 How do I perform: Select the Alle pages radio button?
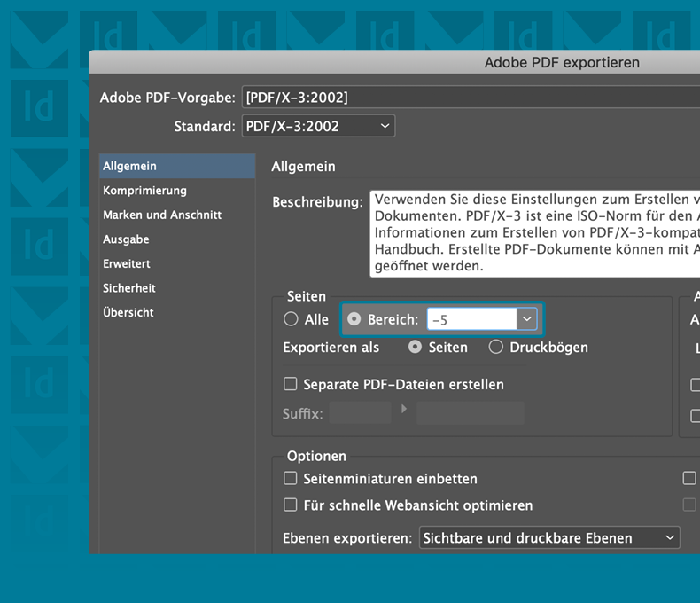coord(291,319)
